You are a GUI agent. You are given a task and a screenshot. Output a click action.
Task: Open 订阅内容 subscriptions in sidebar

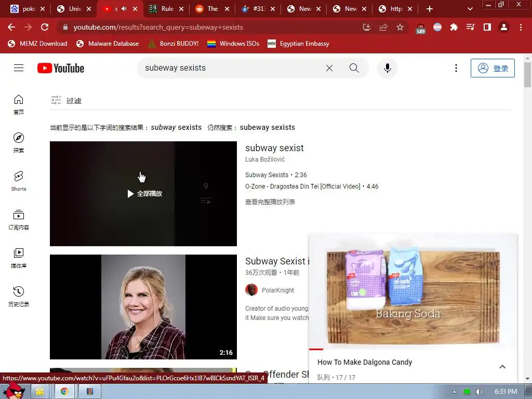point(19,220)
